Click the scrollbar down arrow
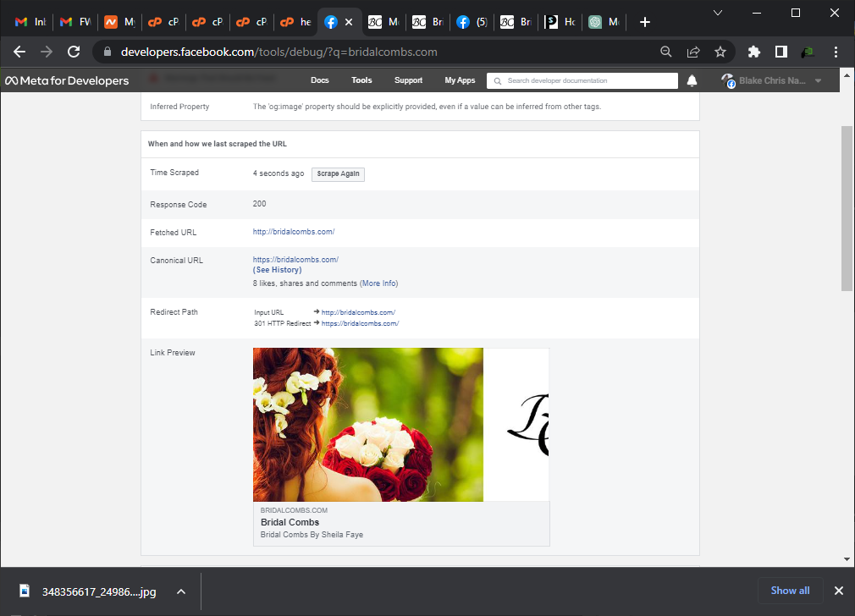Viewport: 855px width, 616px height. click(847, 559)
